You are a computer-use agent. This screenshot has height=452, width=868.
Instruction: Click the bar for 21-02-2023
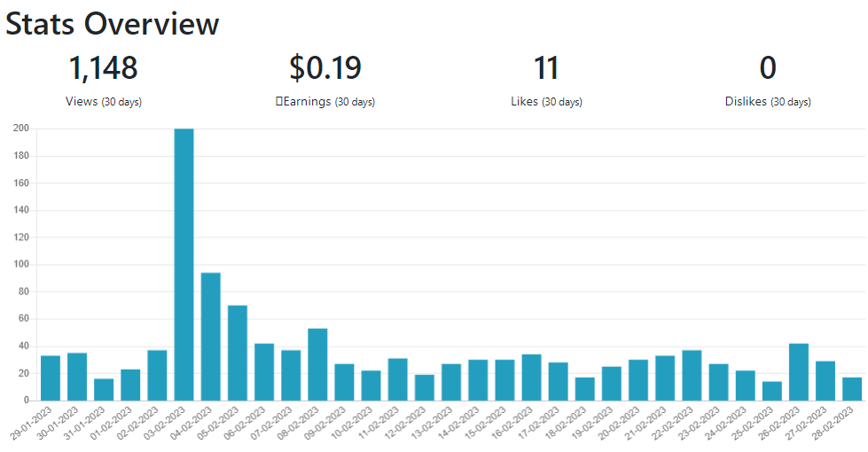tap(665, 378)
